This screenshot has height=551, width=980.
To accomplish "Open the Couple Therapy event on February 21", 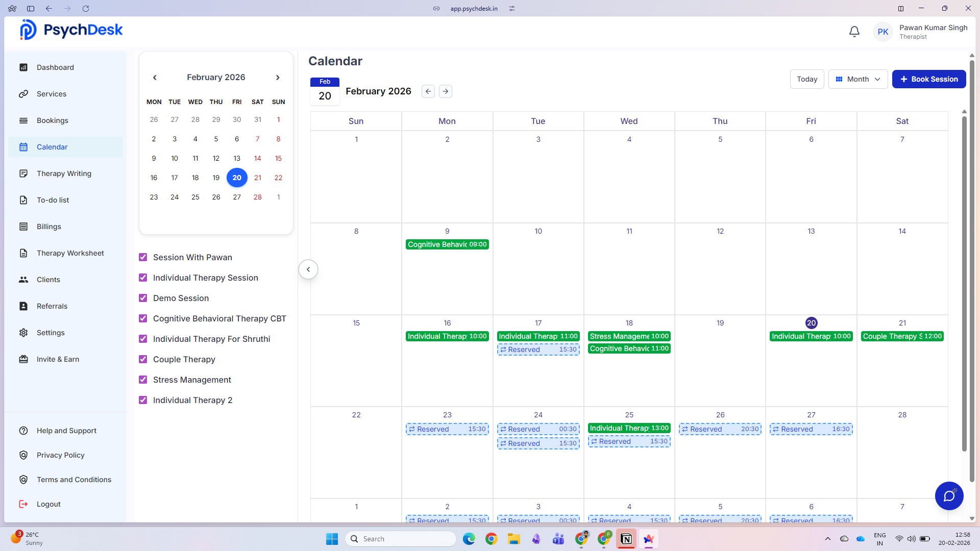I will [901, 336].
